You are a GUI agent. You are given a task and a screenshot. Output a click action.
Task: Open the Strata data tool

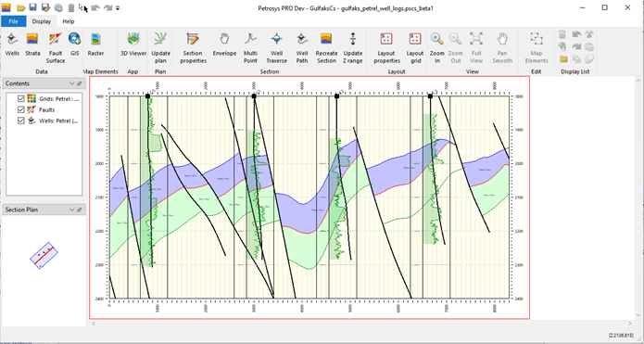32,45
